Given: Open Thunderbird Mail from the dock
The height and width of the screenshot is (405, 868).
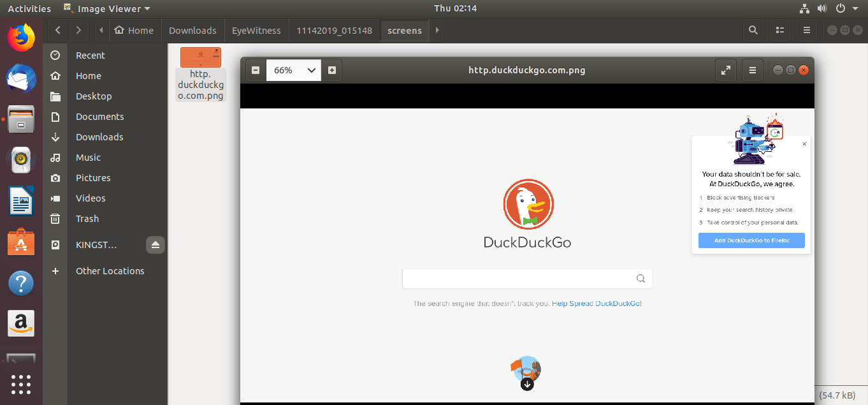Looking at the screenshot, I should pos(21,79).
